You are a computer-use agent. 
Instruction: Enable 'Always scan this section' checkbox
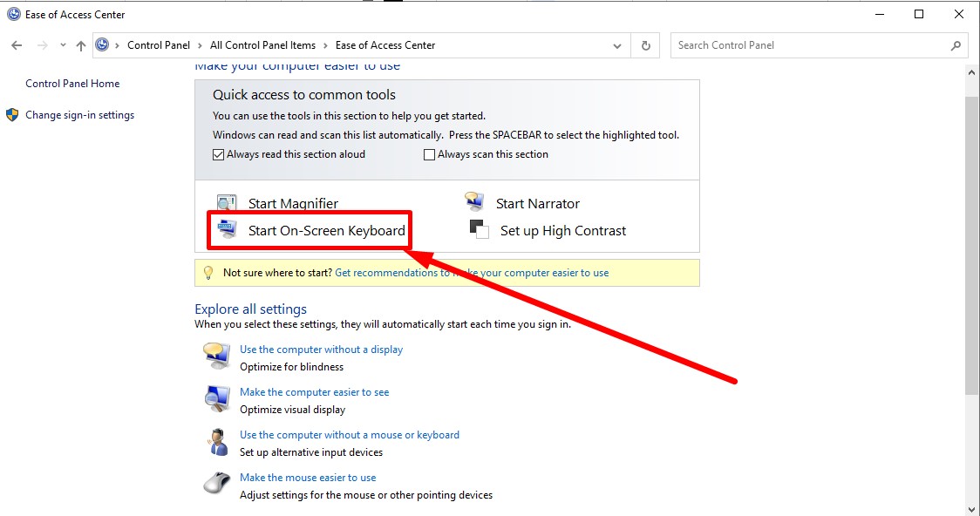(x=429, y=155)
